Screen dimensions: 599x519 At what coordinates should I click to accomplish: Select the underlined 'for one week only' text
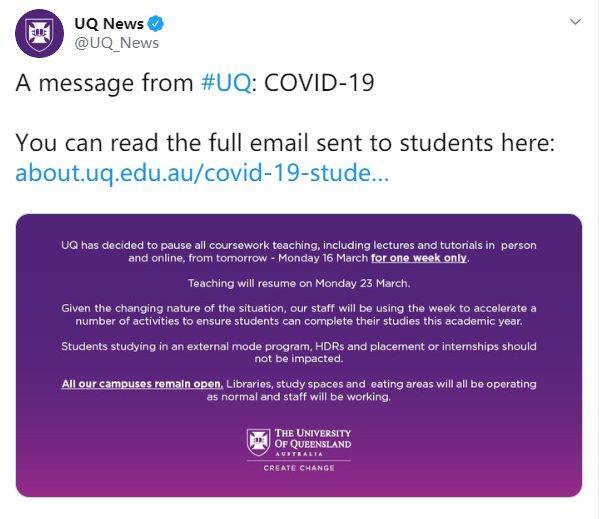pyautogui.click(x=419, y=258)
